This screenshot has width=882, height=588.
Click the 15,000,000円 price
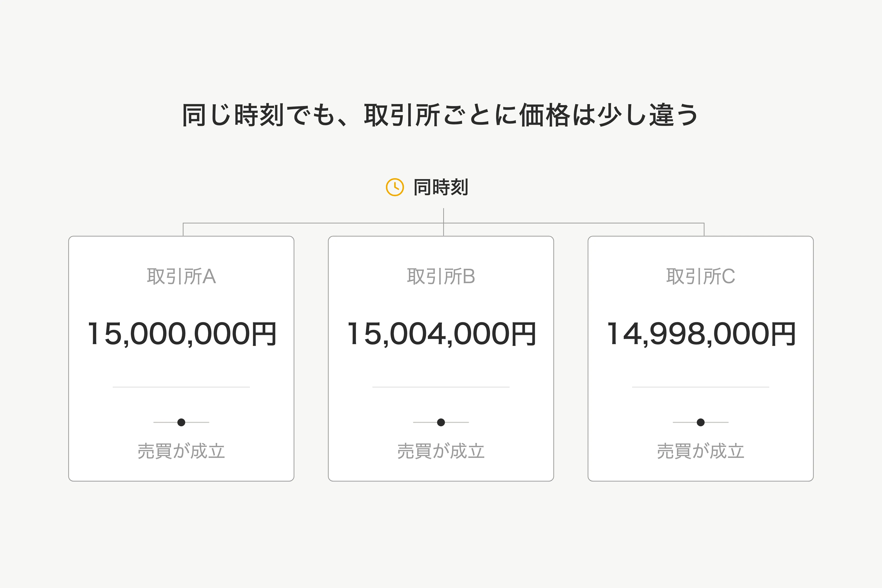[x=182, y=334]
